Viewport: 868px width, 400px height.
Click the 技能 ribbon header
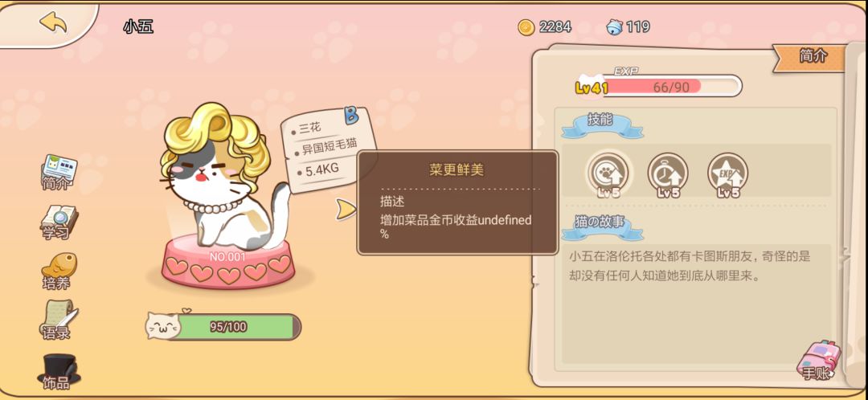click(602, 125)
